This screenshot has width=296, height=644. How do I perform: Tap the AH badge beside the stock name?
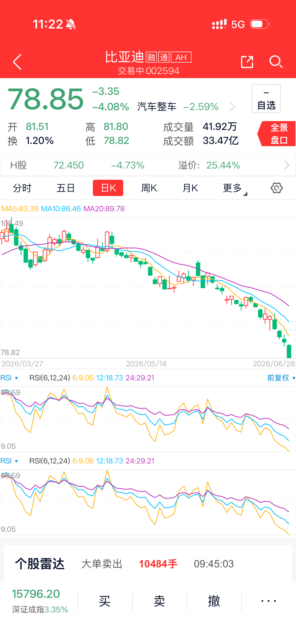point(181,57)
